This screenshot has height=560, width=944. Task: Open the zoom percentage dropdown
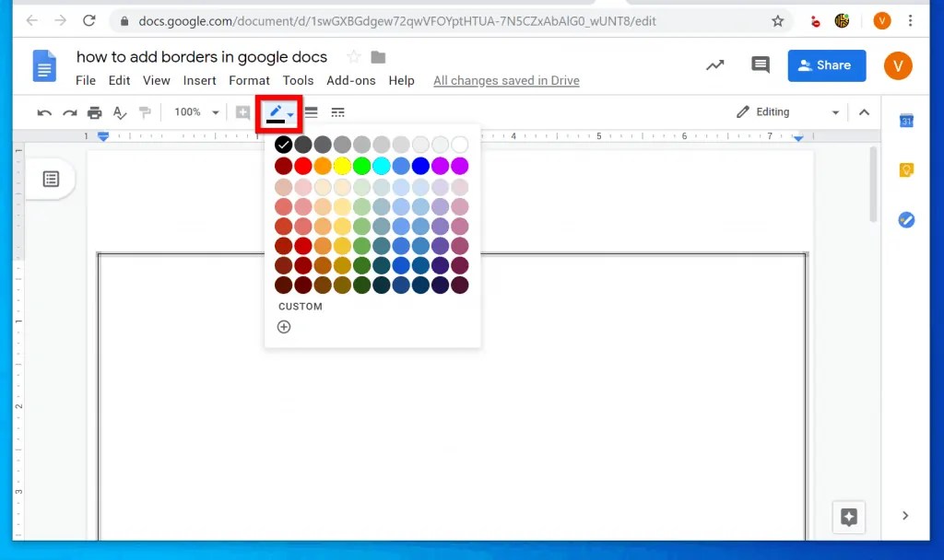click(194, 111)
